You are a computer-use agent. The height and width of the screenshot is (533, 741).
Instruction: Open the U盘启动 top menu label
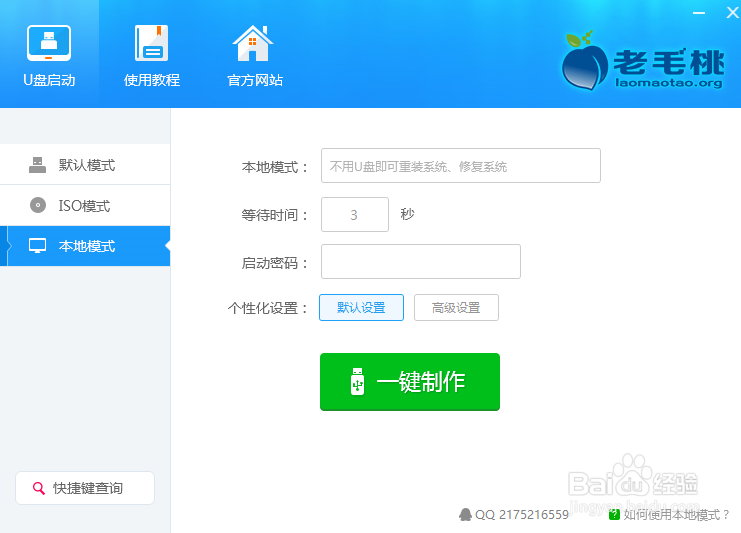49,80
